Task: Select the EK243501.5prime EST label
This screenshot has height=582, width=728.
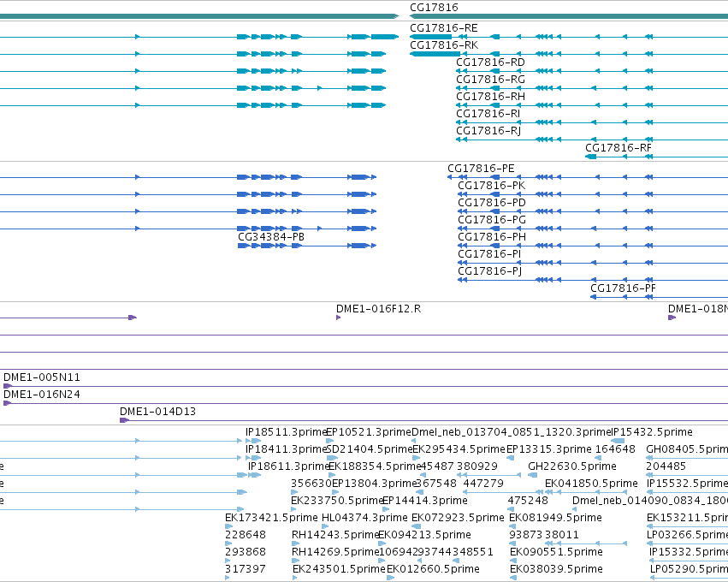Action: 339,569
